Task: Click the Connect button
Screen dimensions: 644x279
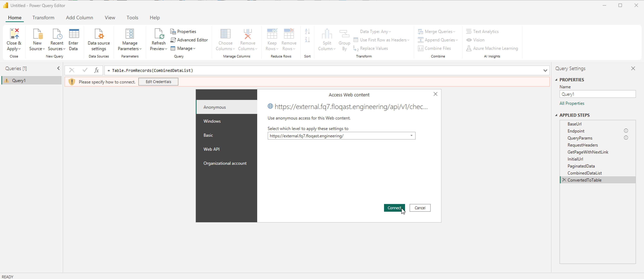Action: point(394,208)
